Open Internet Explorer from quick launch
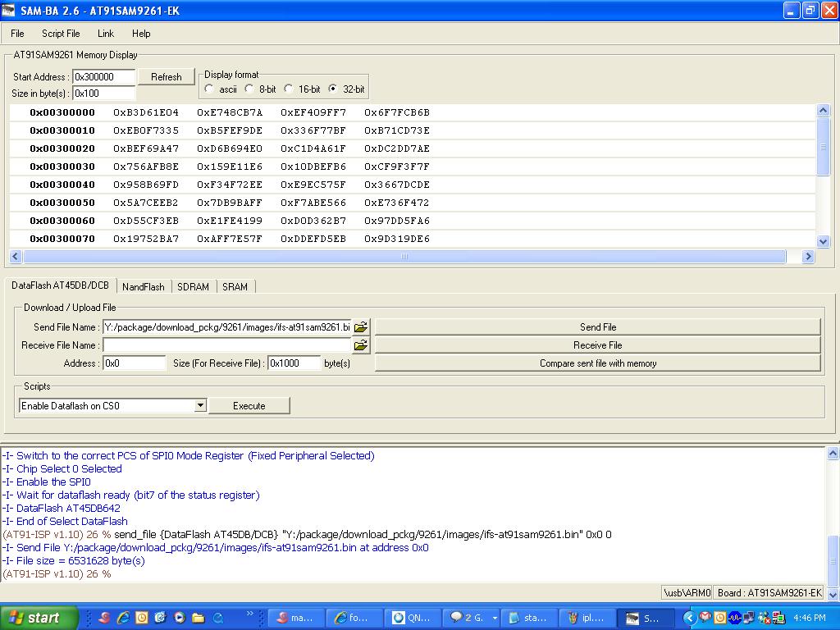840x630 pixels. [x=123, y=618]
